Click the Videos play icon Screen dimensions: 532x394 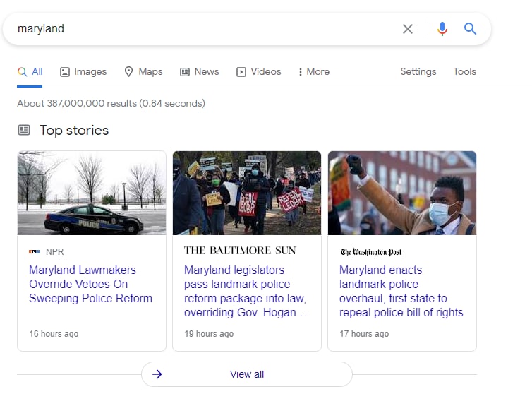[241, 72]
